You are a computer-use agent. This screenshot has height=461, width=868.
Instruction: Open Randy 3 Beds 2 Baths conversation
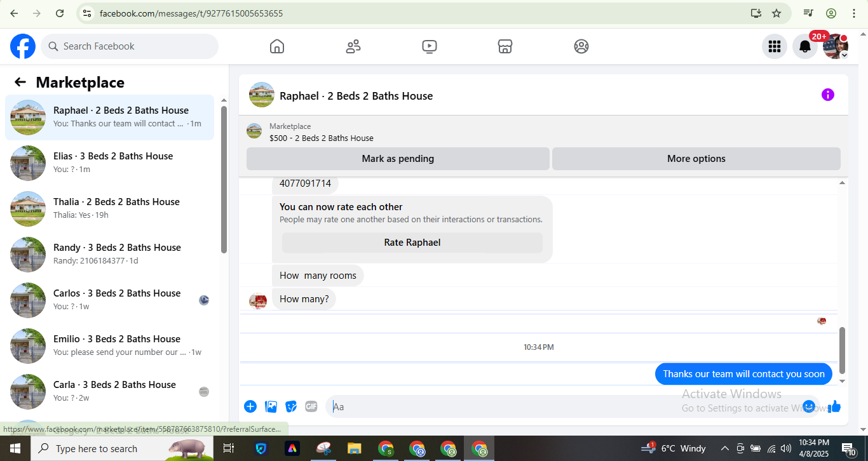coord(109,255)
